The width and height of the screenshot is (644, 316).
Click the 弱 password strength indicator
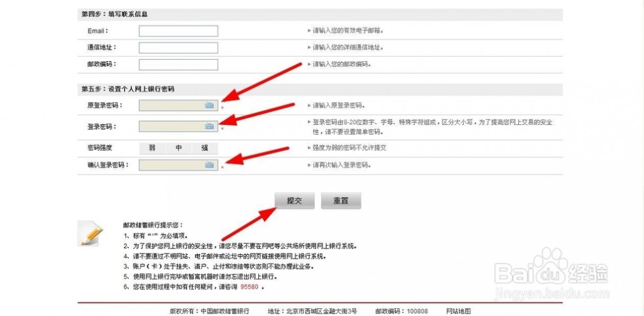coord(152,148)
